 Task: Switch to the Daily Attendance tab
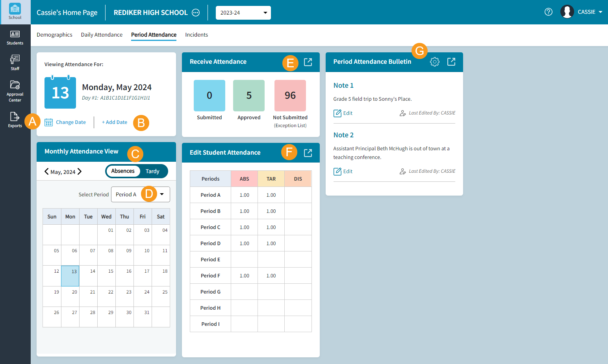pyautogui.click(x=102, y=35)
